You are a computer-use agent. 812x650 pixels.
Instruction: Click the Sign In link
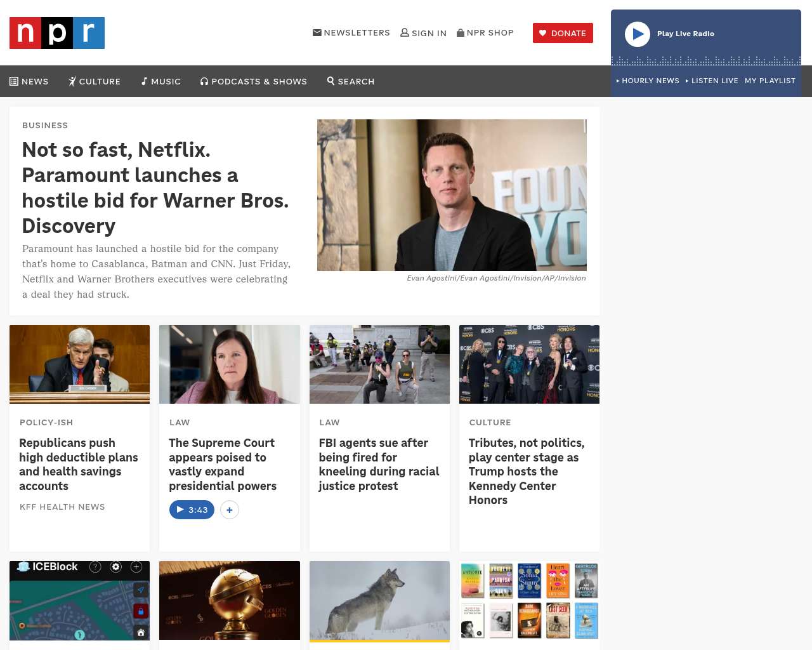[423, 33]
